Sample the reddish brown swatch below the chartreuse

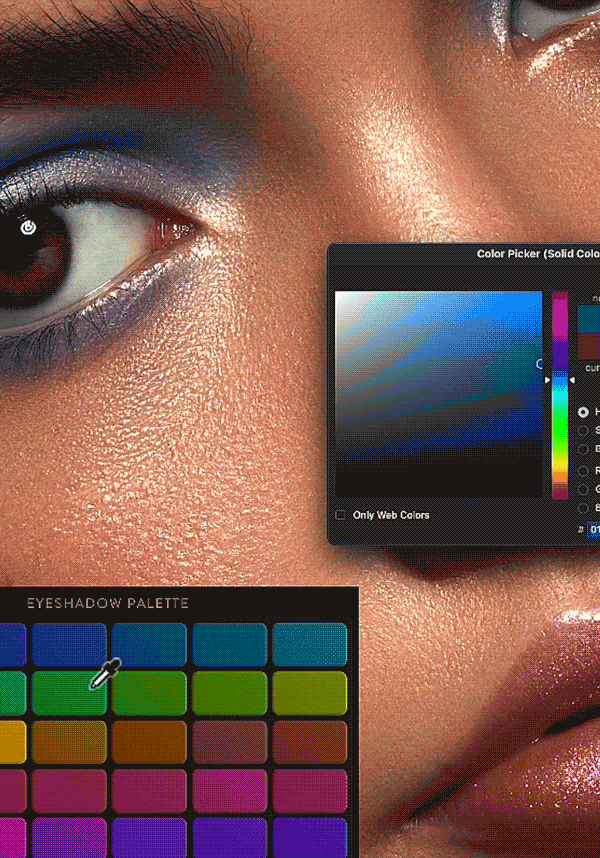click(x=310, y=742)
